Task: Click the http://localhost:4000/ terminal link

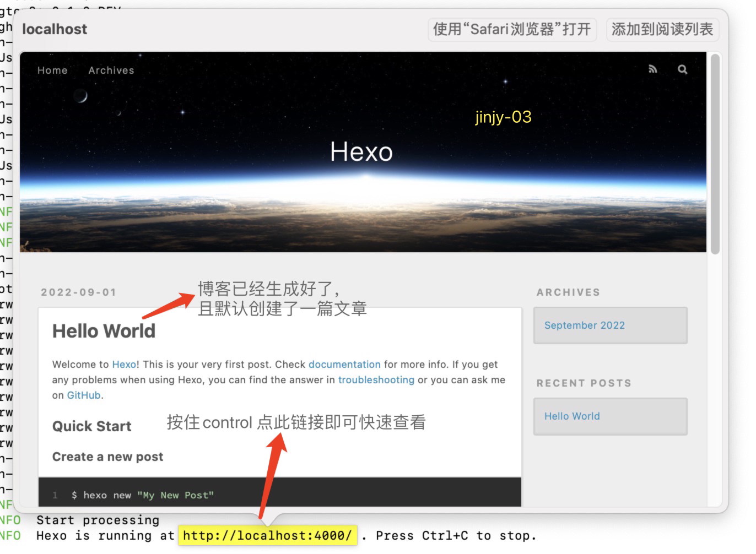Action: pyautogui.click(x=267, y=535)
